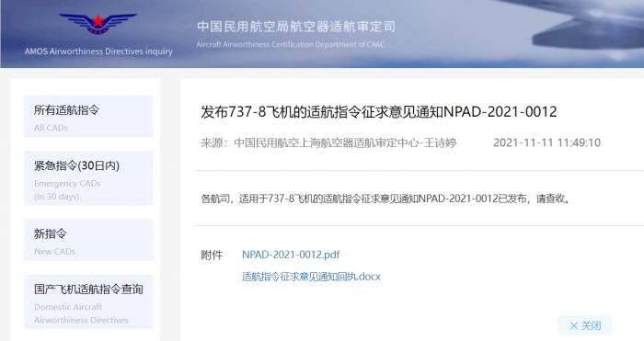The image size is (644, 341).
Task: Click the timestamp 2021-11-11 11:49:10
Action: pyautogui.click(x=546, y=142)
